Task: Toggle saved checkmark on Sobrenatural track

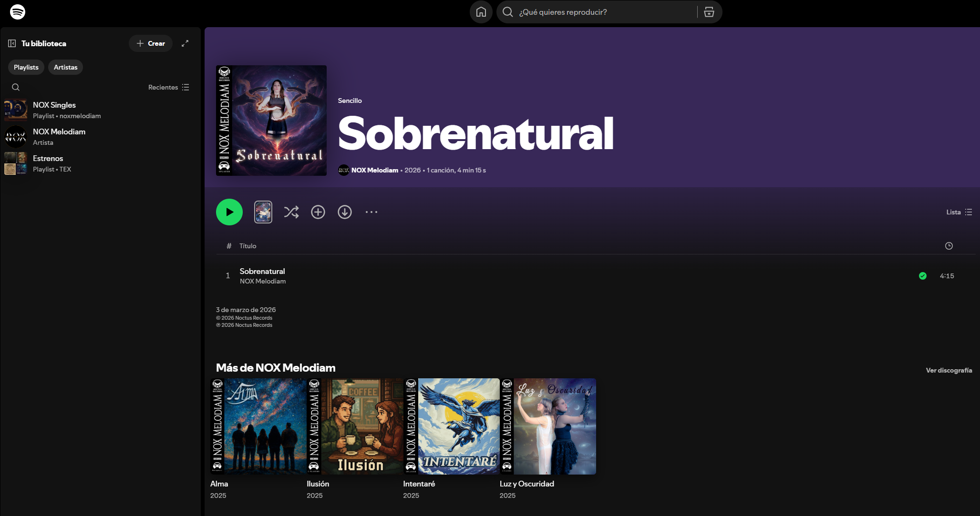Action: (x=923, y=276)
